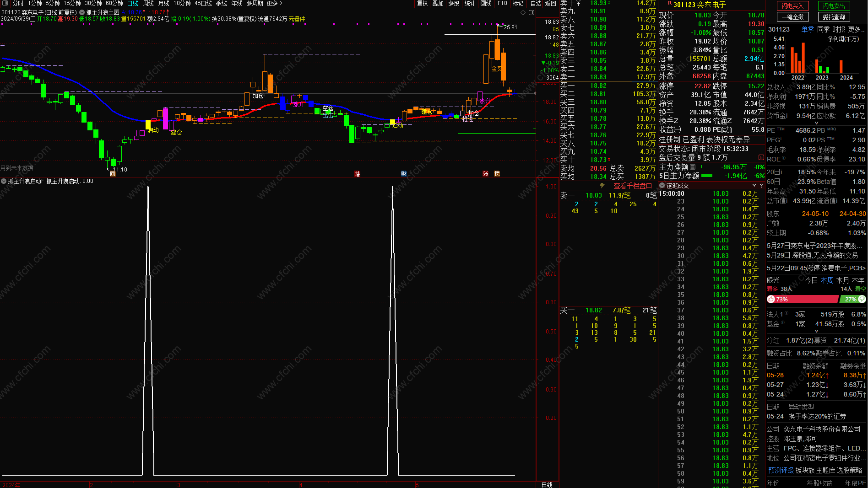
Task: Expand the chevron below 基金 holdings row
Action: [x=816, y=331]
